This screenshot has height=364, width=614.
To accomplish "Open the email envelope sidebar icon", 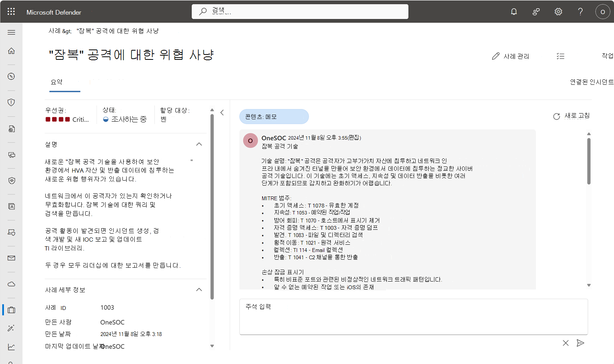I will point(12,258).
